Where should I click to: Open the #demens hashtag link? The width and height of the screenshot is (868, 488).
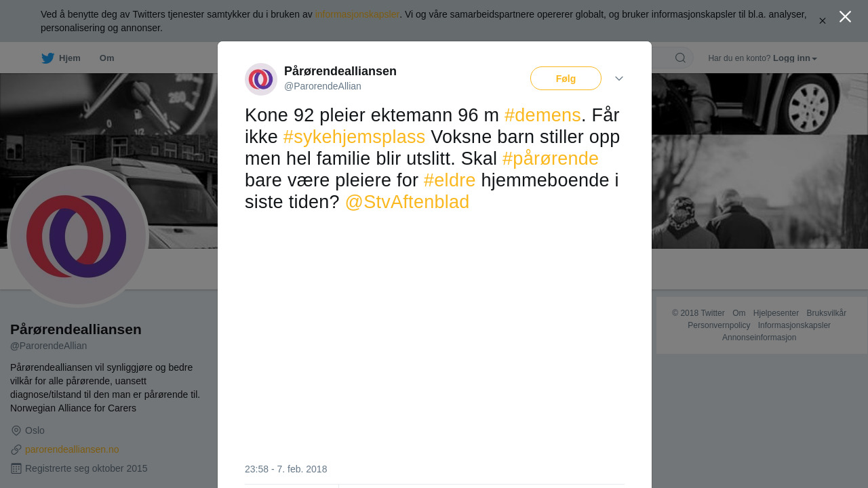542,115
